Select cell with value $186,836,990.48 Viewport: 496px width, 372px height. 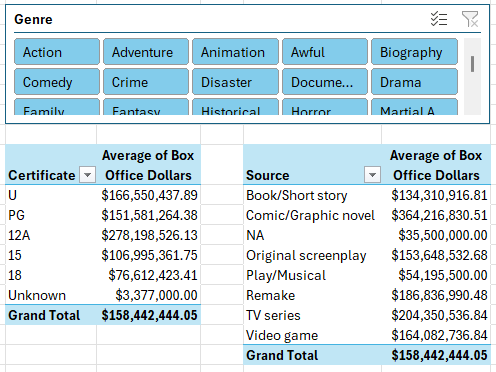tap(436, 295)
